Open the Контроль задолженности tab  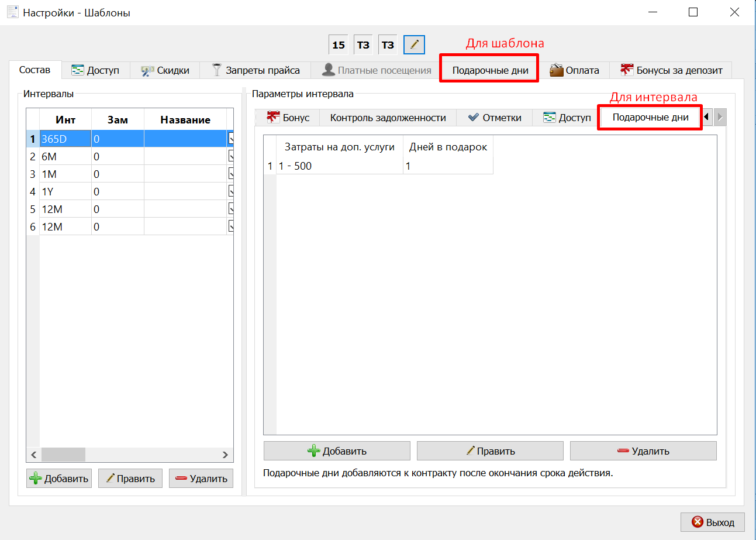point(388,118)
